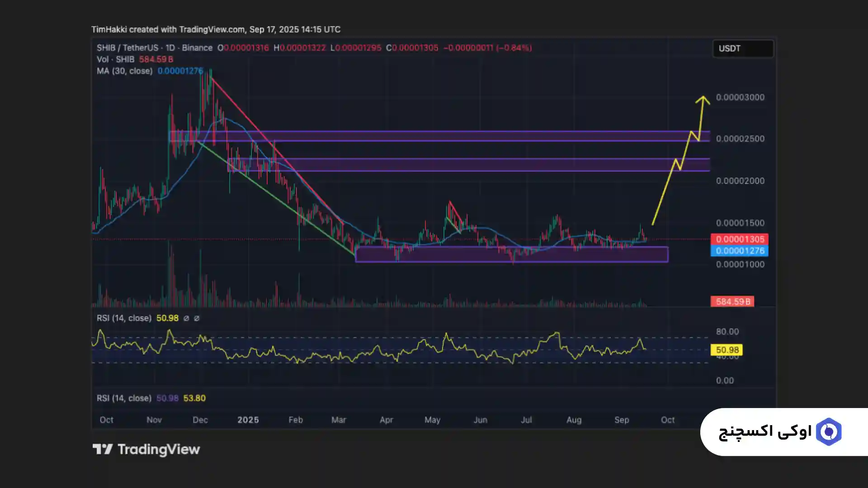Click the blue 0.00001276 MA price label
This screenshot has height=488, width=868.
click(740, 251)
